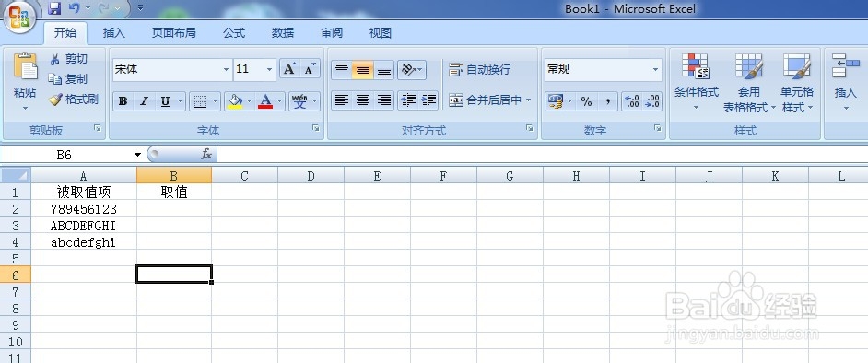The image size is (868, 363).
Task: Apply percent style
Action: pyautogui.click(x=586, y=101)
